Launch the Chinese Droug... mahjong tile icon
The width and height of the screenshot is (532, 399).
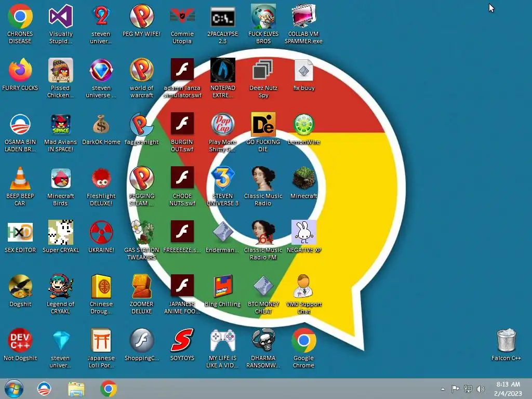coord(101,286)
